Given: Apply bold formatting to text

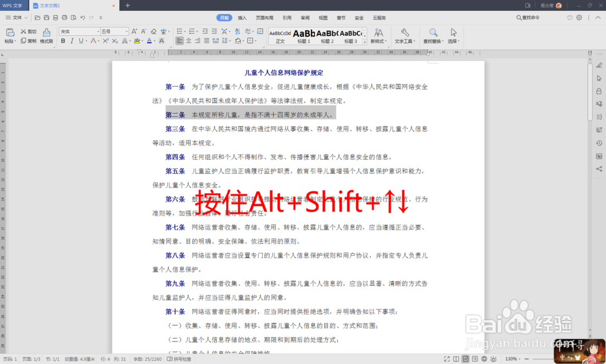Looking at the screenshot, I should tap(63, 41).
